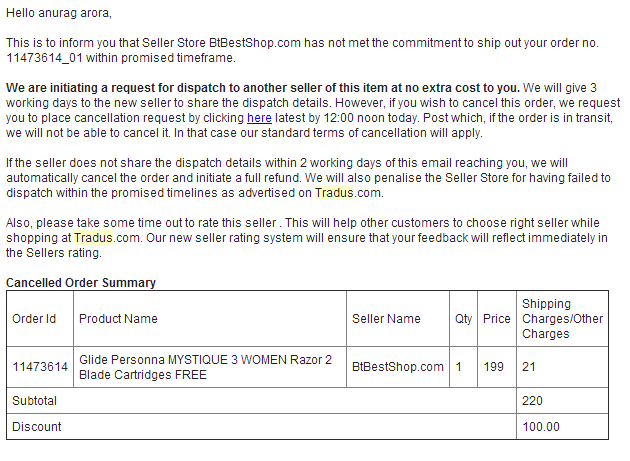Click the 'Cancelled Order Summary' heading

pos(81,283)
